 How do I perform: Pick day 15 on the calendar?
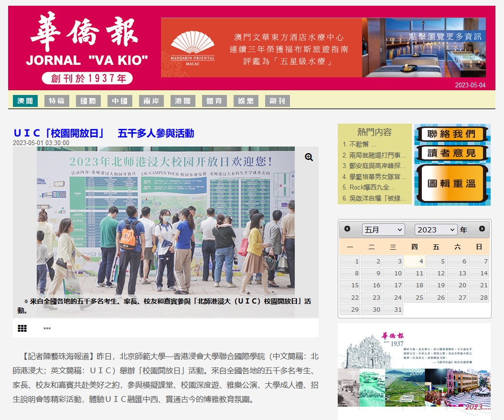click(x=350, y=285)
